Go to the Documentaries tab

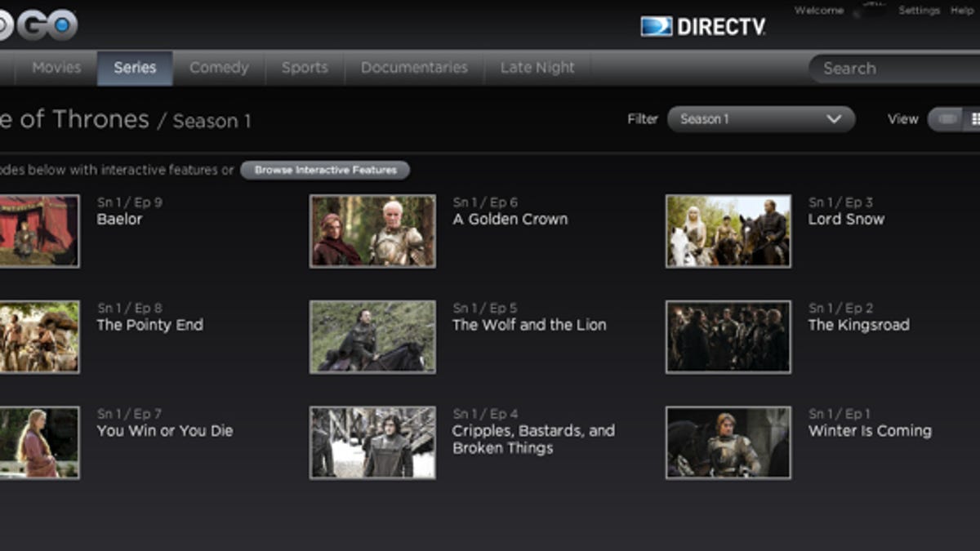pyautogui.click(x=414, y=68)
